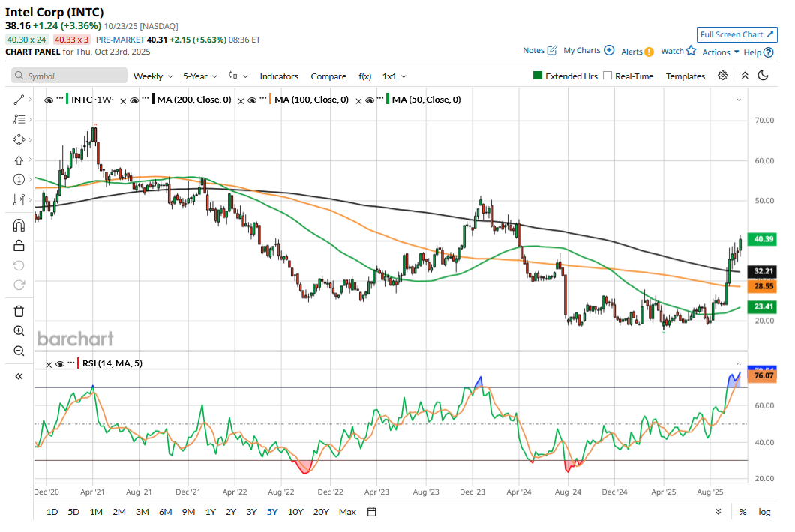Click the Full Screen Chart button
Screen dimensions: 795x532
[736, 34]
